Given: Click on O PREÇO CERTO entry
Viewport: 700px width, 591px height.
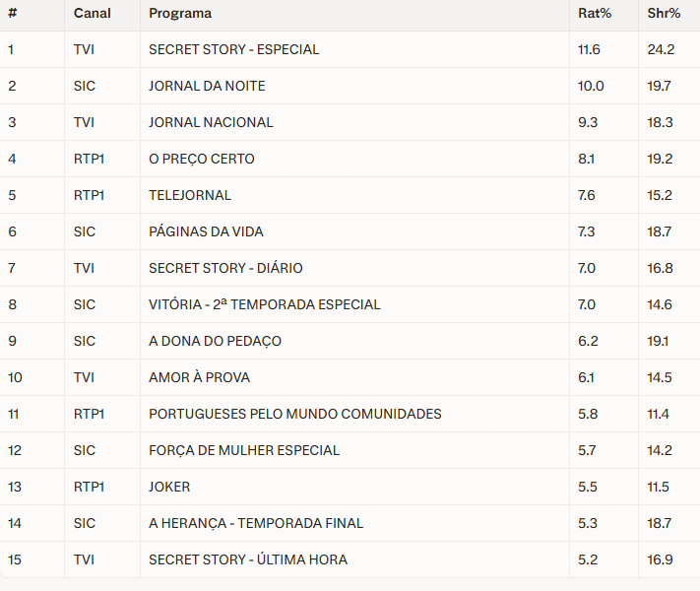Looking at the screenshot, I should pos(202,159).
